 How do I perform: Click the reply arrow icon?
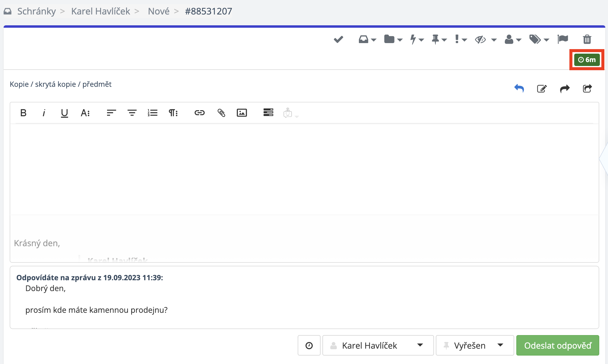519,89
